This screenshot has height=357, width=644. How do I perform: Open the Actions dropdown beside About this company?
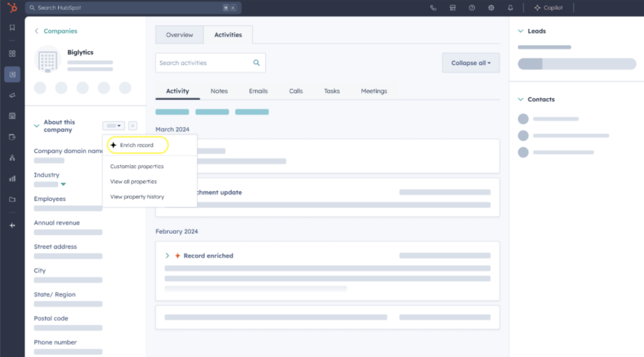point(114,125)
